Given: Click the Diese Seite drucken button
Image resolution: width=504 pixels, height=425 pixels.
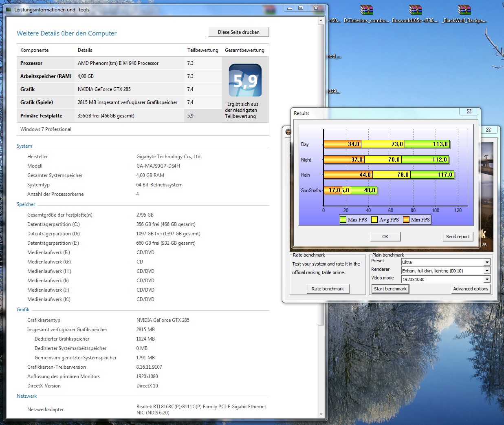Looking at the screenshot, I should (x=239, y=32).
